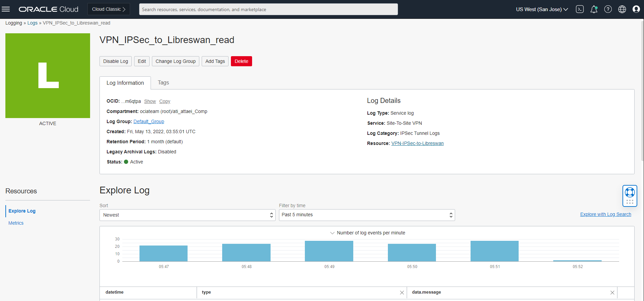Open the user profile menu
644x301 pixels.
click(636, 9)
